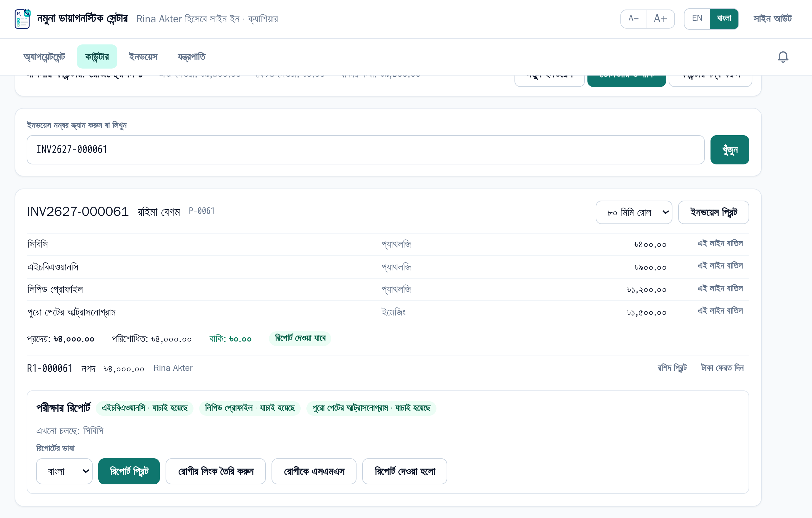This screenshot has width=812, height=518.
Task: Click the ইমেজিং category cell
Action: tap(394, 312)
